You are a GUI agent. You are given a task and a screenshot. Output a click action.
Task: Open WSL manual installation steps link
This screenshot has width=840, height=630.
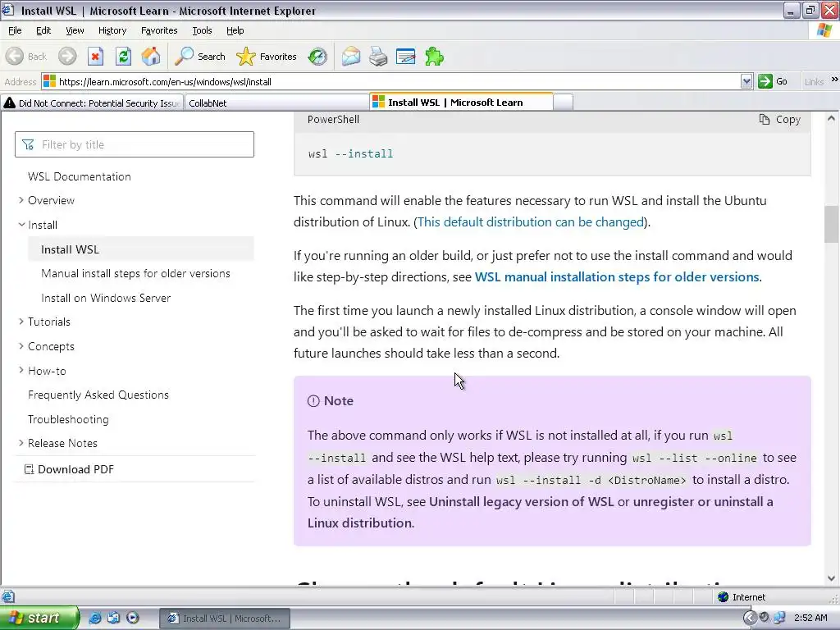pos(617,277)
